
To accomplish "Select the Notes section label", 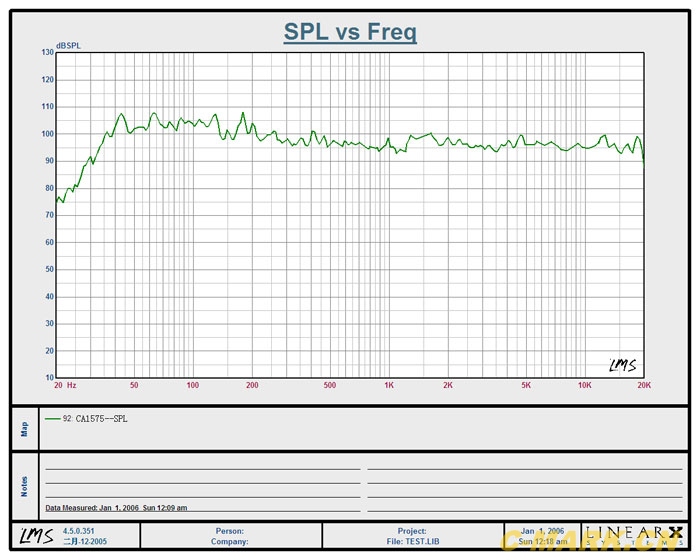I will tap(25, 486).
